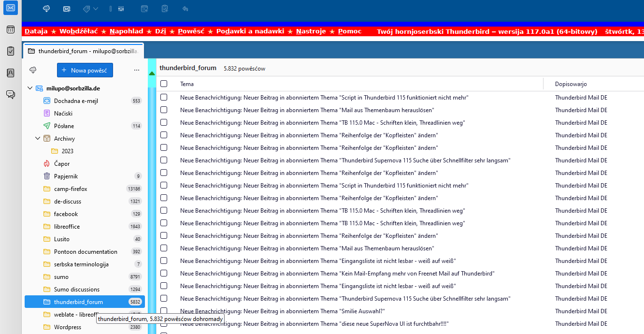
Task: Click the milupo@sorbzilla.de account mail icon
Action: coord(39,88)
